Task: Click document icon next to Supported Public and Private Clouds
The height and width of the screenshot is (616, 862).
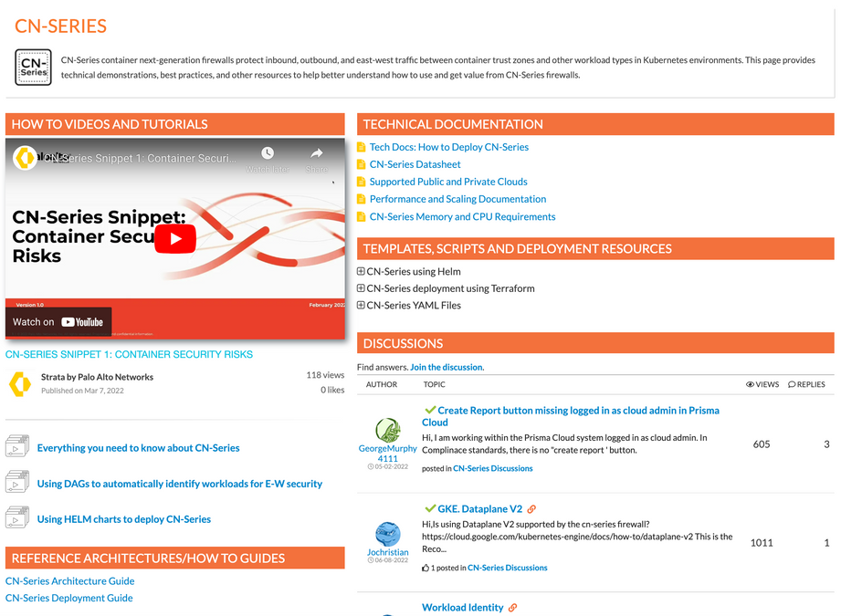Action: (362, 182)
